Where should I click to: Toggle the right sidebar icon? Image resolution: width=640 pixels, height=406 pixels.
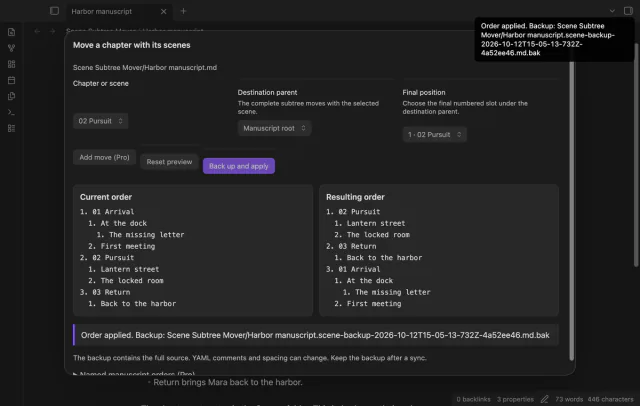coord(628,11)
